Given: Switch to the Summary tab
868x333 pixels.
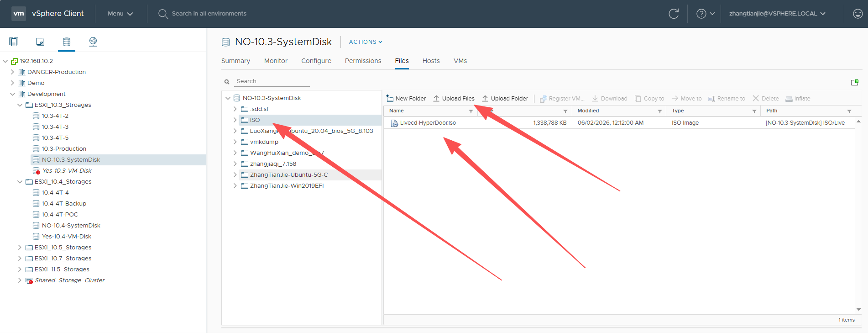Looking at the screenshot, I should (235, 61).
